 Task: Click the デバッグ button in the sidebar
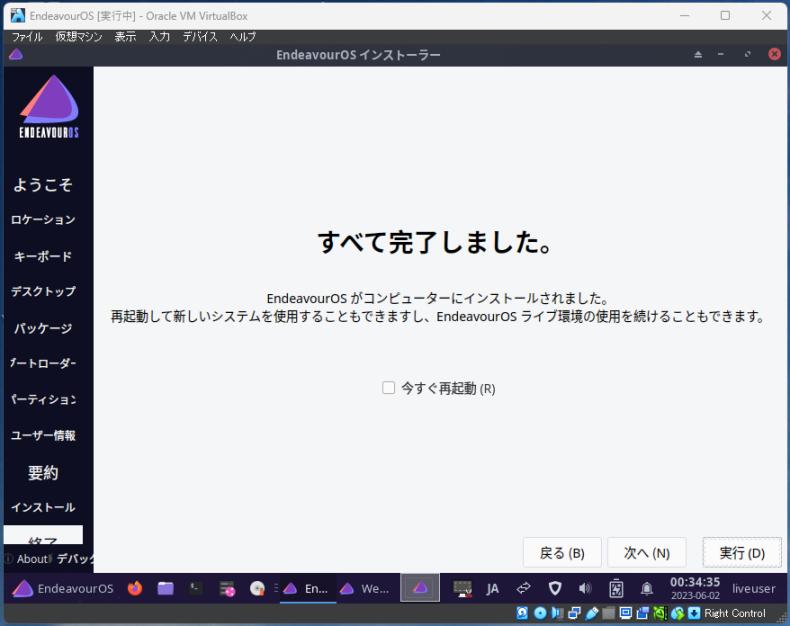tap(75, 559)
